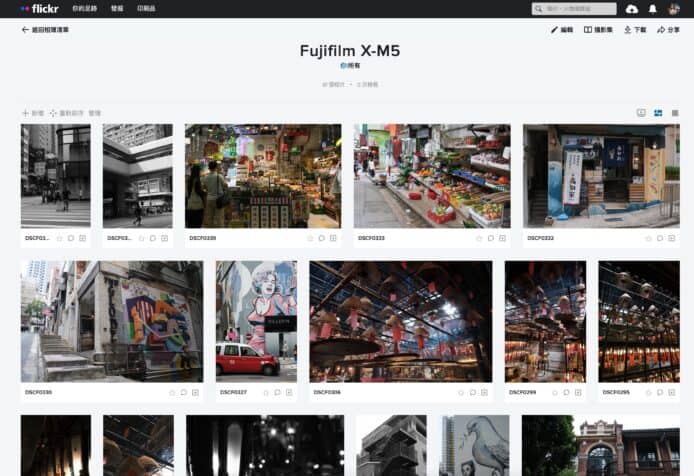Switch to square grid view icon
The image size is (694, 476).
[x=675, y=113]
